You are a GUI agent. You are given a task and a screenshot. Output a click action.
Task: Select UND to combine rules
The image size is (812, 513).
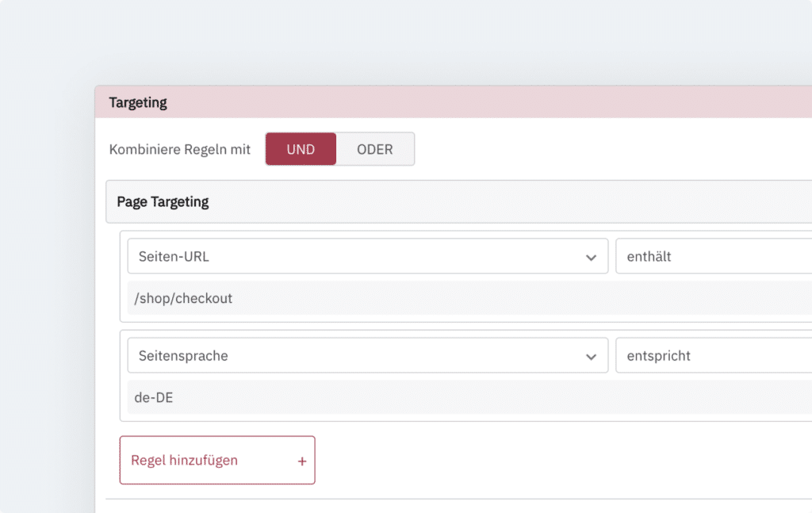click(301, 149)
